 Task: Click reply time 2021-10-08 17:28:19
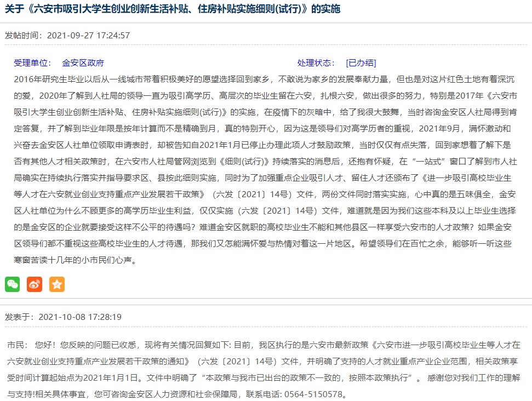pos(80,317)
